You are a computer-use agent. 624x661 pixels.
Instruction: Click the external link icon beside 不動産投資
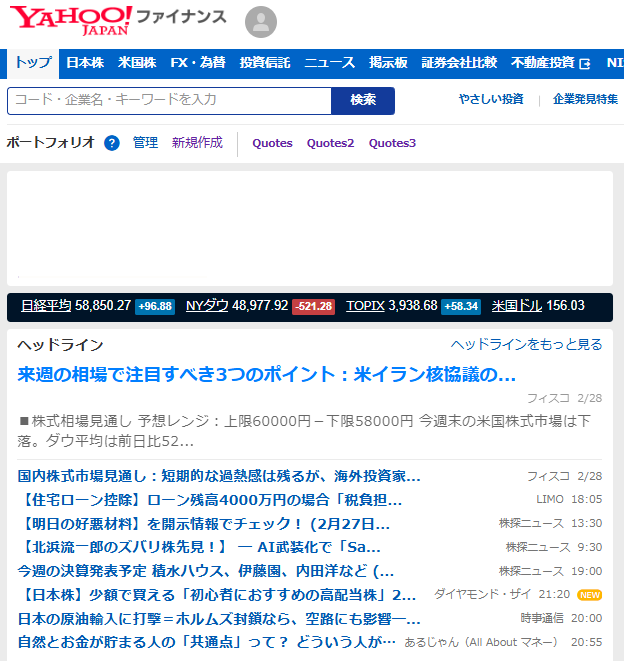click(x=585, y=63)
